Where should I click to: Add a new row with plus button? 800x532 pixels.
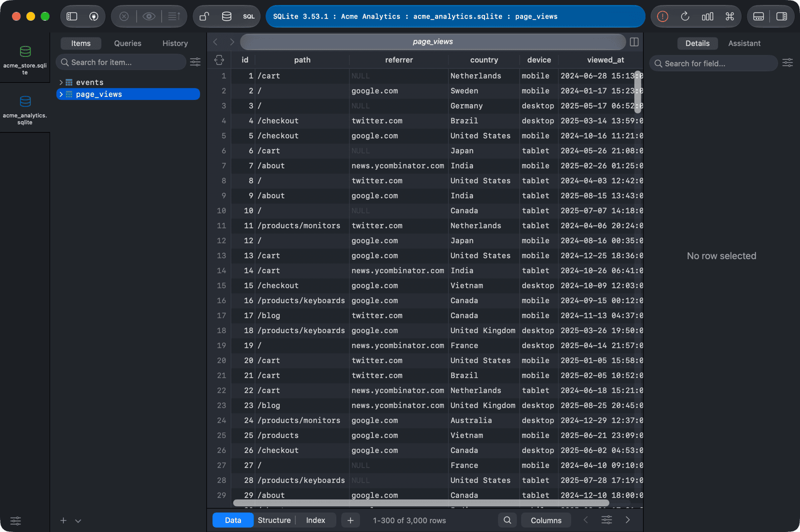tap(350, 520)
